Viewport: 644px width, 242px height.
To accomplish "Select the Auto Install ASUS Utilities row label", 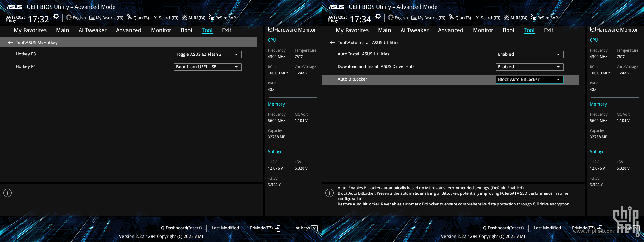I will point(364,54).
